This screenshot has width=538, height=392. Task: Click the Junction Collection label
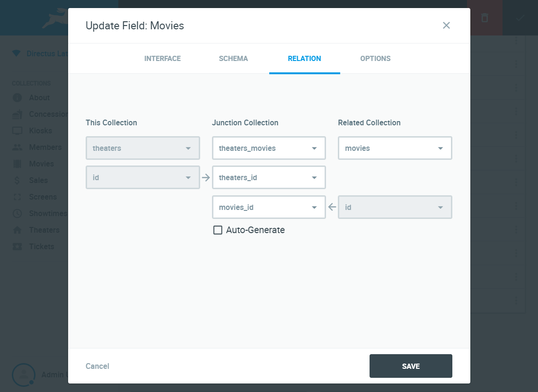(x=245, y=123)
